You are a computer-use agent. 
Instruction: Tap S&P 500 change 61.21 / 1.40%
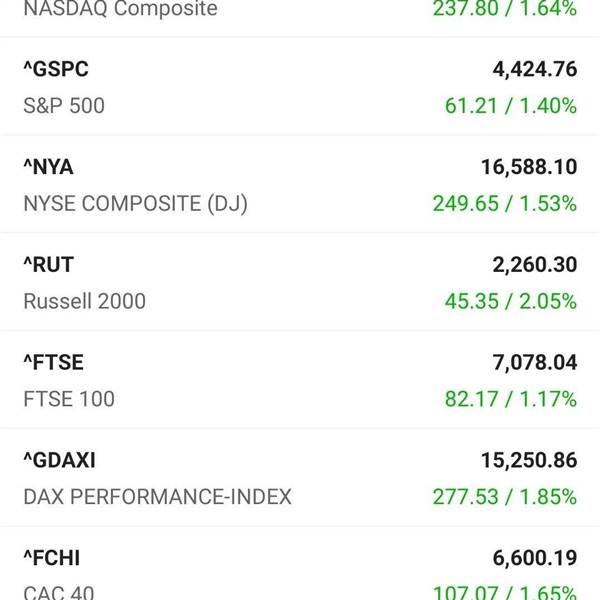point(510,106)
